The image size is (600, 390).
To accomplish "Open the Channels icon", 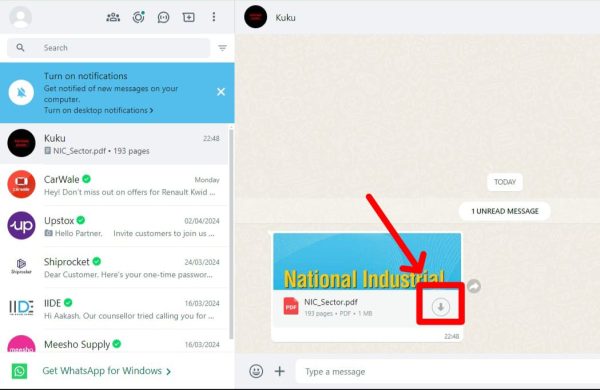I will pyautogui.click(x=163, y=17).
